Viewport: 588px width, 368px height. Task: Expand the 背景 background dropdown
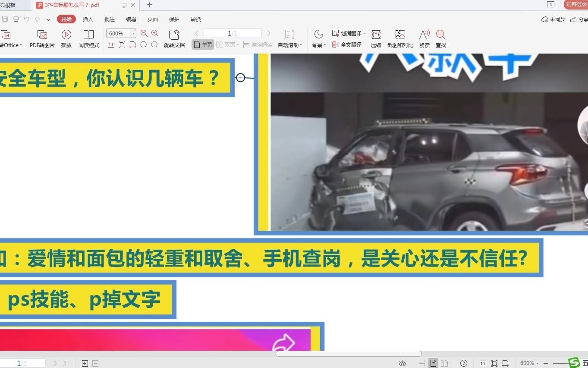coord(324,45)
